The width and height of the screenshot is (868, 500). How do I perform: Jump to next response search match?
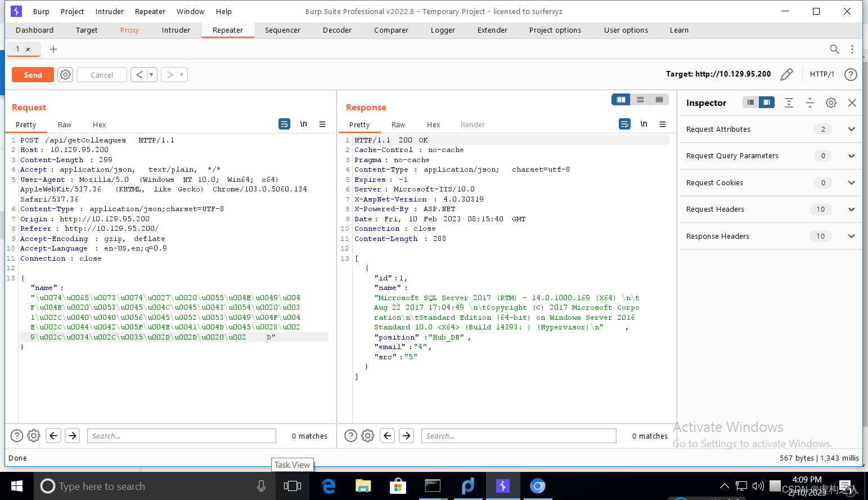407,436
